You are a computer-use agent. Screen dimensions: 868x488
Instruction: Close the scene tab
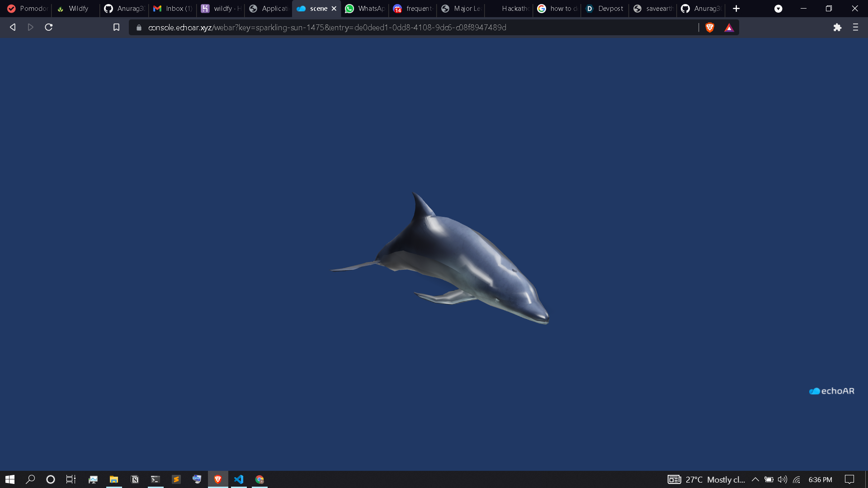coord(334,9)
